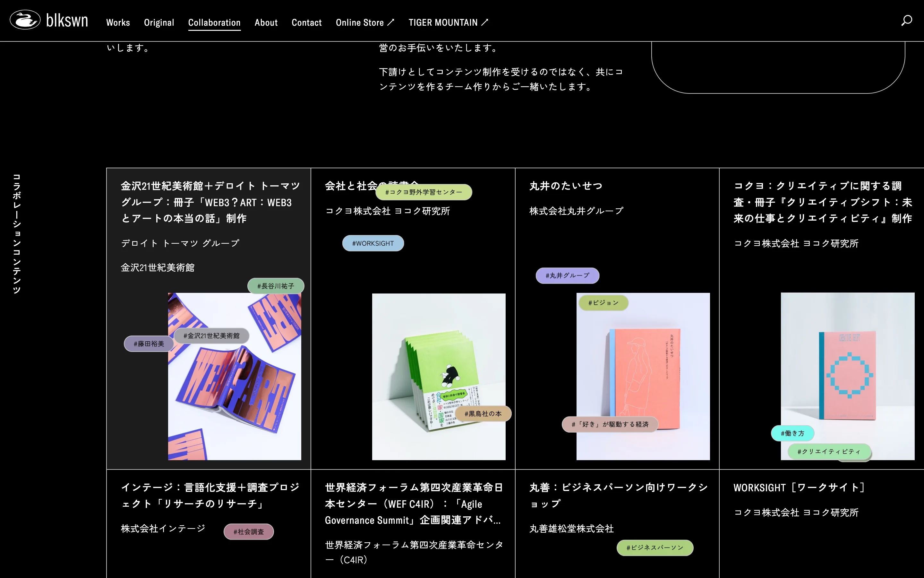Open the 丸井のたいせつ project title
Viewport: 924px width, 578px height.
566,186
